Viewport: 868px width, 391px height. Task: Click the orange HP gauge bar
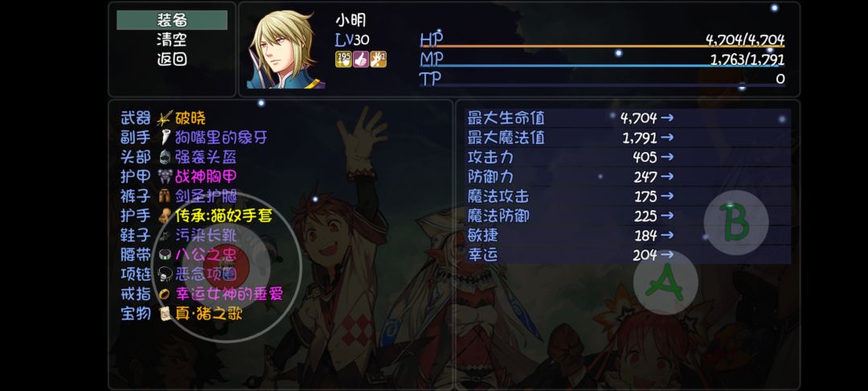(x=602, y=46)
